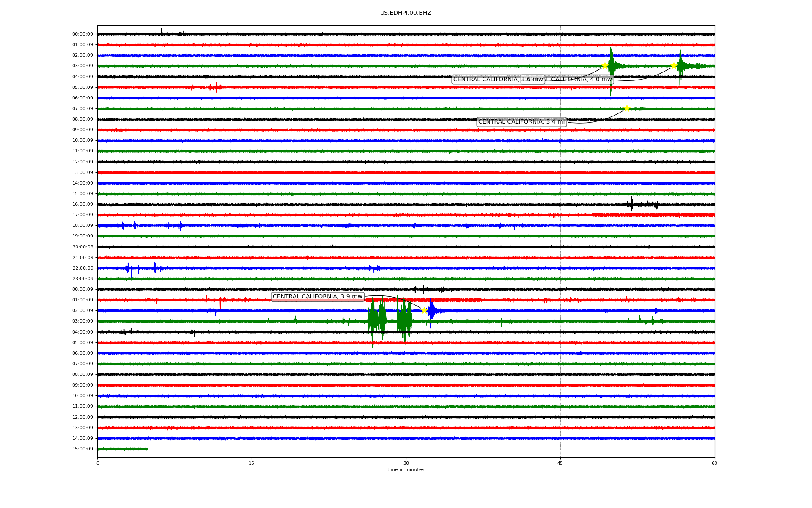Click the short green trace on the last row
The image size is (812, 508).
tap(123, 449)
